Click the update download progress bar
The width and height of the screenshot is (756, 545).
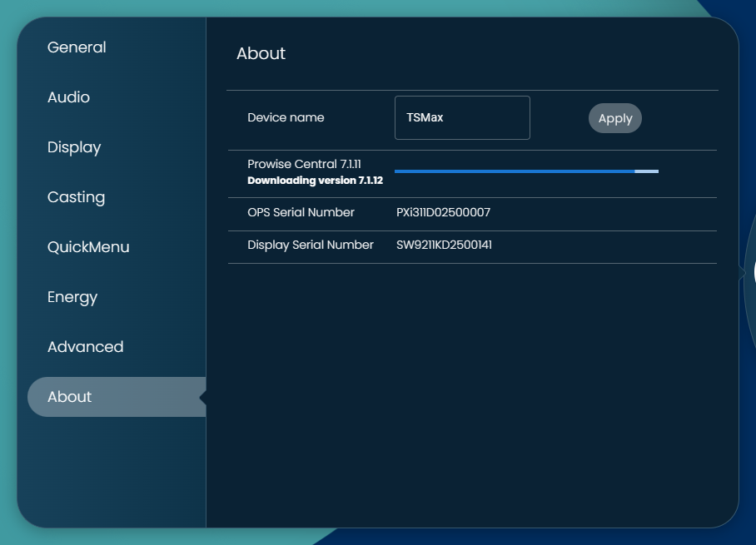(x=526, y=171)
